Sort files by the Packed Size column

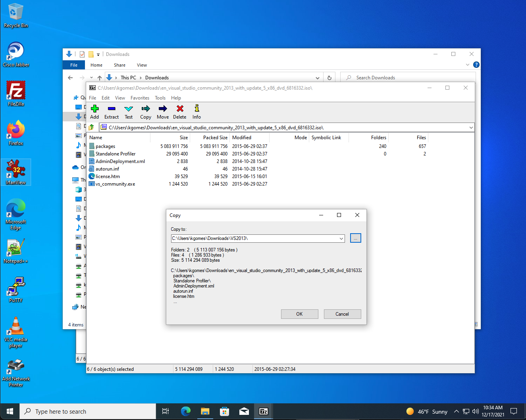click(215, 138)
